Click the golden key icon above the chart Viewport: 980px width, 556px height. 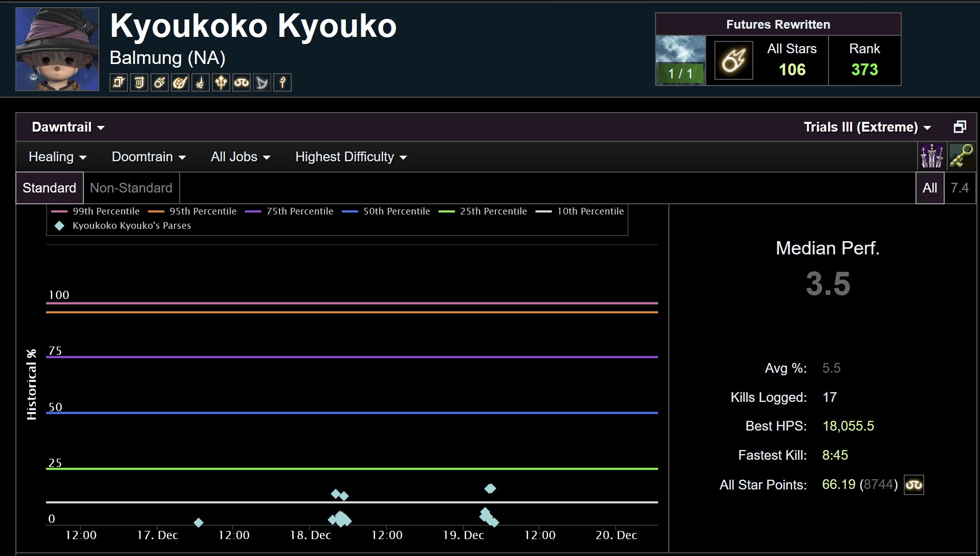pos(962,156)
